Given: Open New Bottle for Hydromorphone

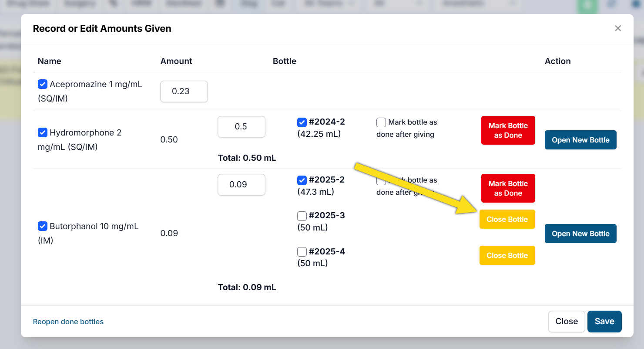Looking at the screenshot, I should tap(580, 140).
